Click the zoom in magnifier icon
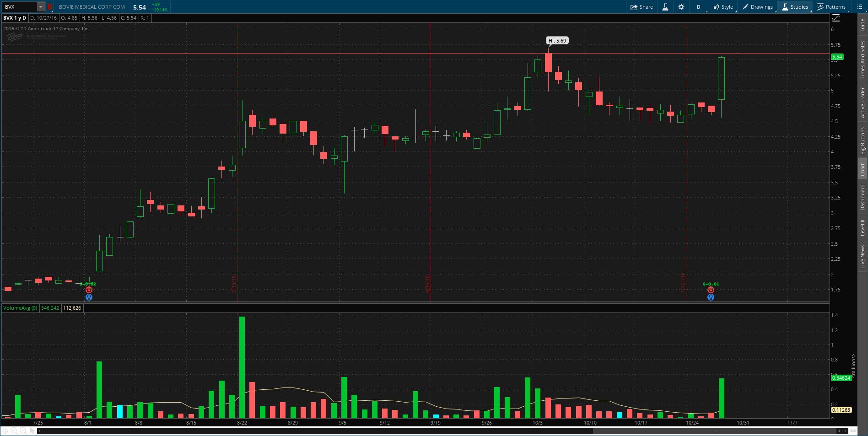The width and height of the screenshot is (868, 436). pos(14,431)
